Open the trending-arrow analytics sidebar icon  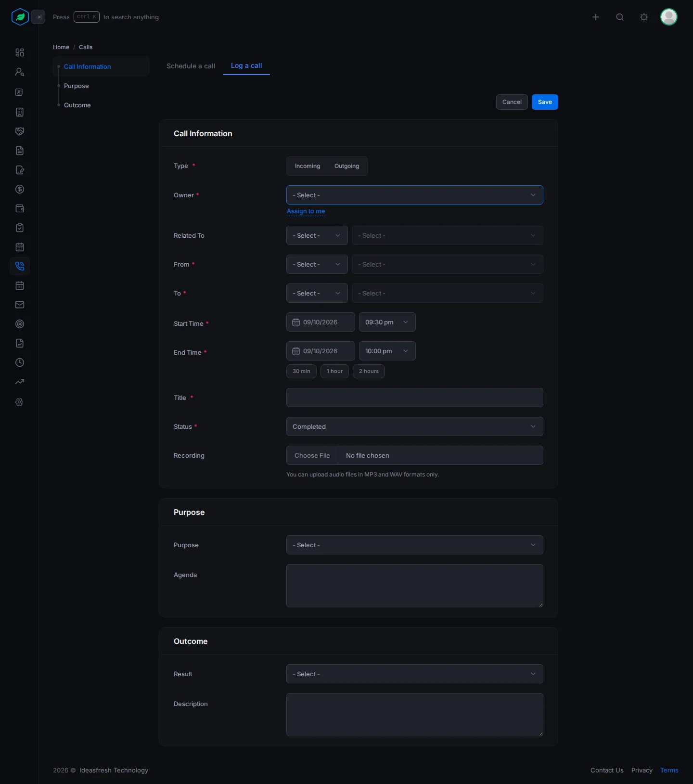coord(20,382)
